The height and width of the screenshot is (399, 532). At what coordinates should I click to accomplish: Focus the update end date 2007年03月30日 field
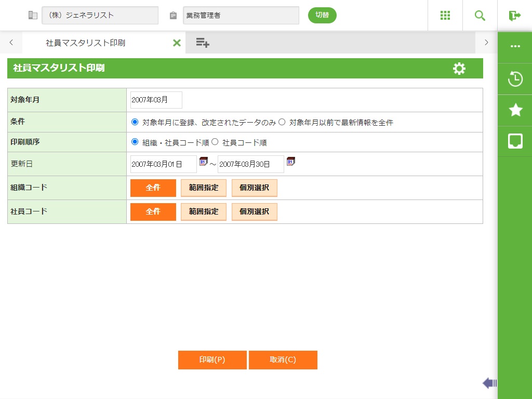[x=251, y=164]
